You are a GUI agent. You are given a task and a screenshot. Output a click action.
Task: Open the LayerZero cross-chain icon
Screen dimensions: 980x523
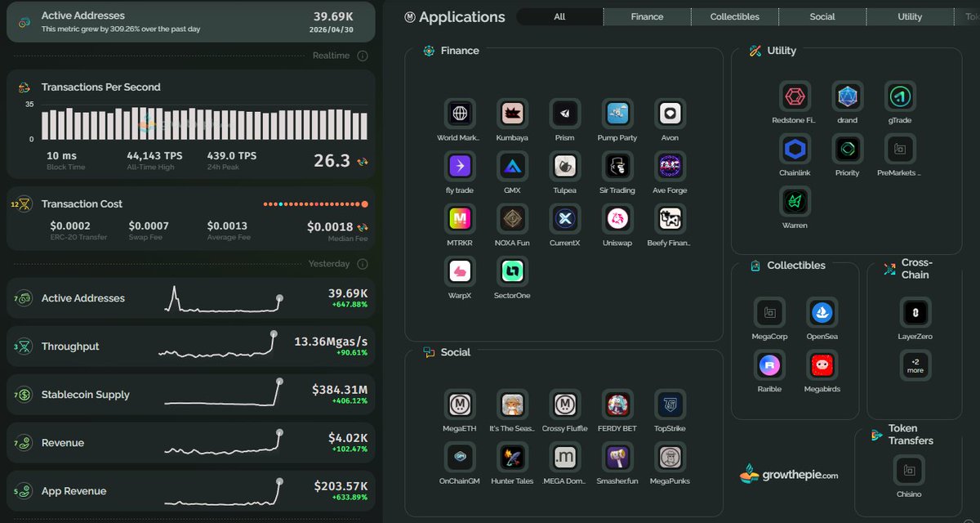[x=915, y=312]
